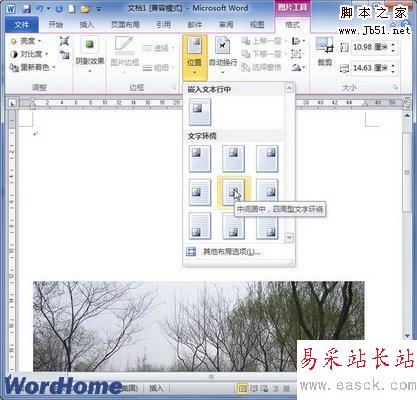Click the document scrollbar up arrow
The width and height of the screenshot is (417, 400).
click(407, 115)
